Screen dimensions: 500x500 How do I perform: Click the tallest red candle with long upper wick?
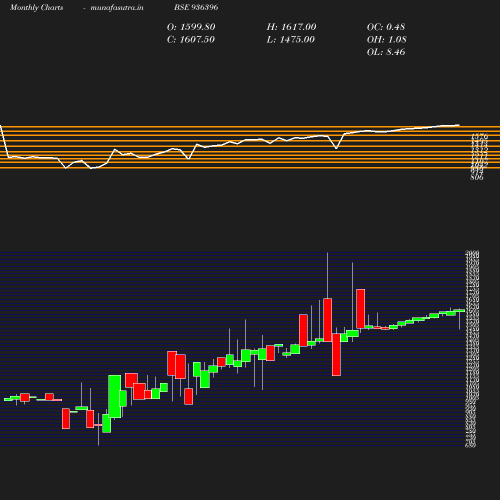pyautogui.click(x=328, y=320)
